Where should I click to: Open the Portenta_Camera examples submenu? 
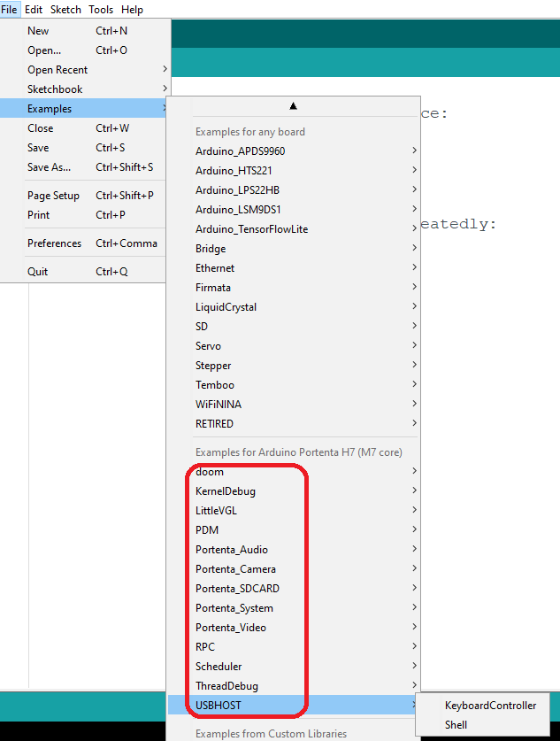tap(294, 569)
